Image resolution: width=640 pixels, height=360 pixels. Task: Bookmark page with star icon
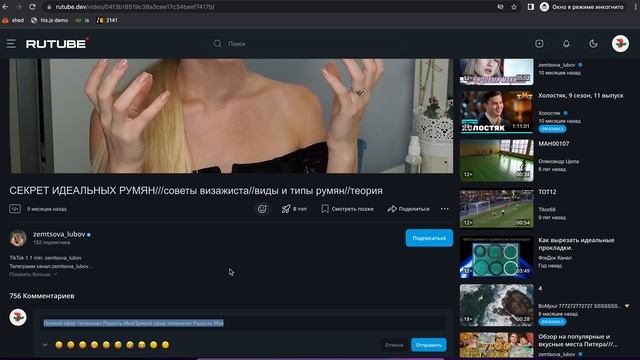click(x=514, y=7)
